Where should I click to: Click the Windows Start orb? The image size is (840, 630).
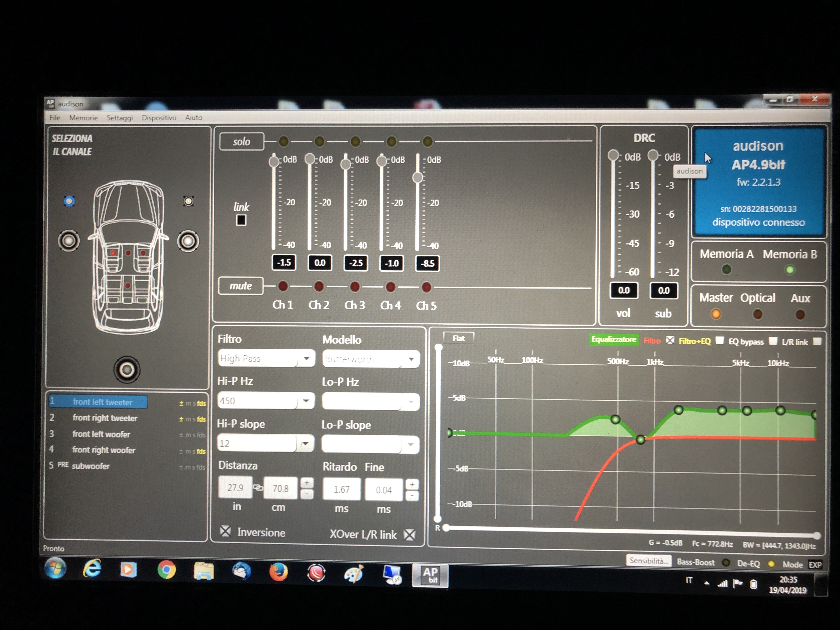[55, 568]
